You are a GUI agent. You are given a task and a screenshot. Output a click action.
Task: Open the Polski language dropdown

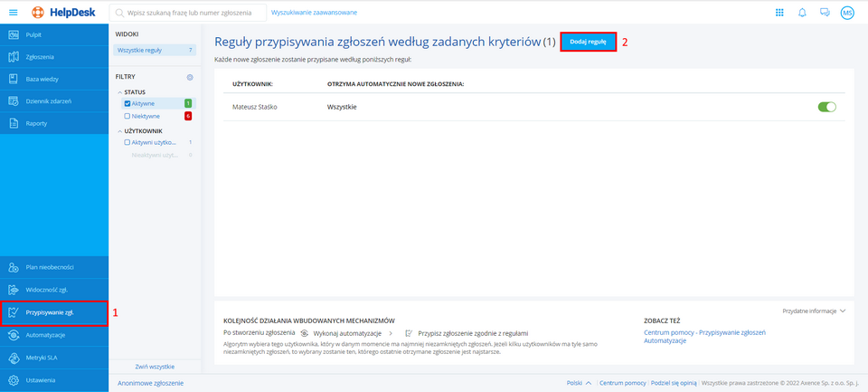pyautogui.click(x=579, y=384)
